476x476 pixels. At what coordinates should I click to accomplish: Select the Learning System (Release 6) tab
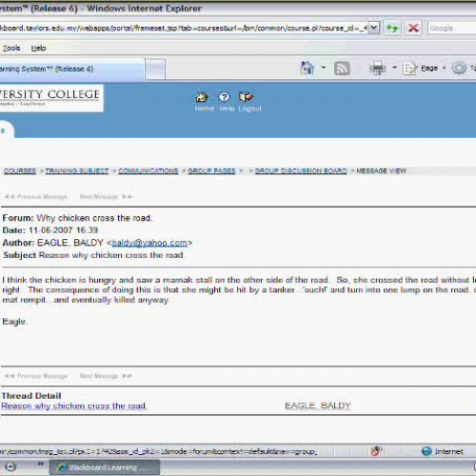(72, 69)
